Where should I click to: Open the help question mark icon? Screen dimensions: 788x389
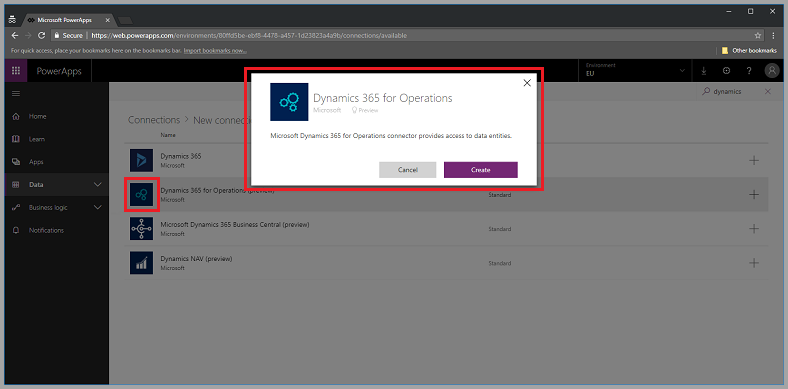tap(749, 71)
